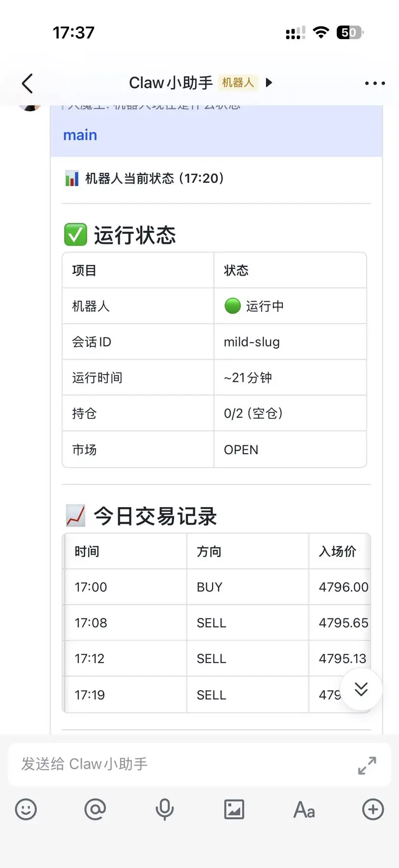Image resolution: width=399 pixels, height=868 pixels.
Task: Open the Aa text formatting options
Action: click(304, 810)
